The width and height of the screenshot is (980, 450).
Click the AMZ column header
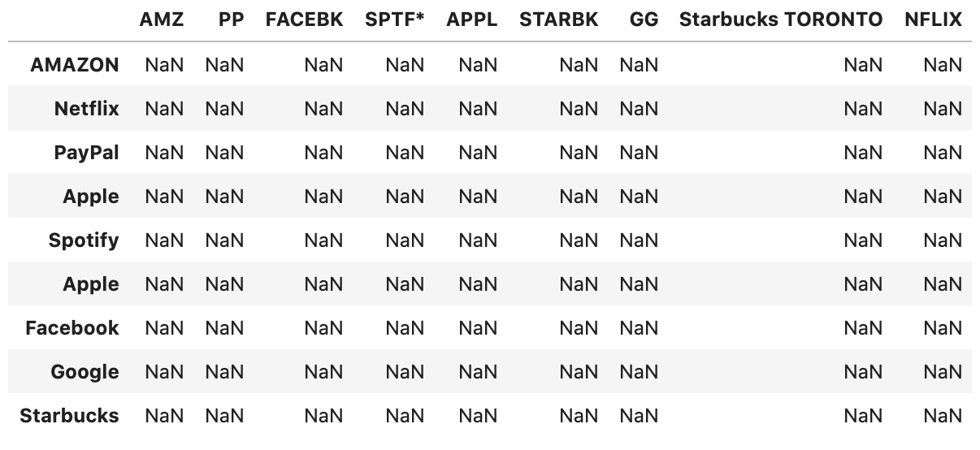(162, 20)
